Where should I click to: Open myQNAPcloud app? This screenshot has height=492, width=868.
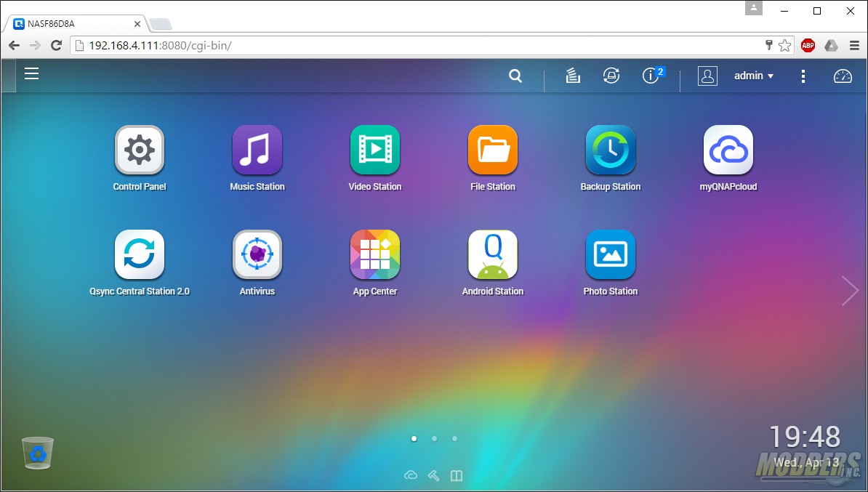coord(728,150)
